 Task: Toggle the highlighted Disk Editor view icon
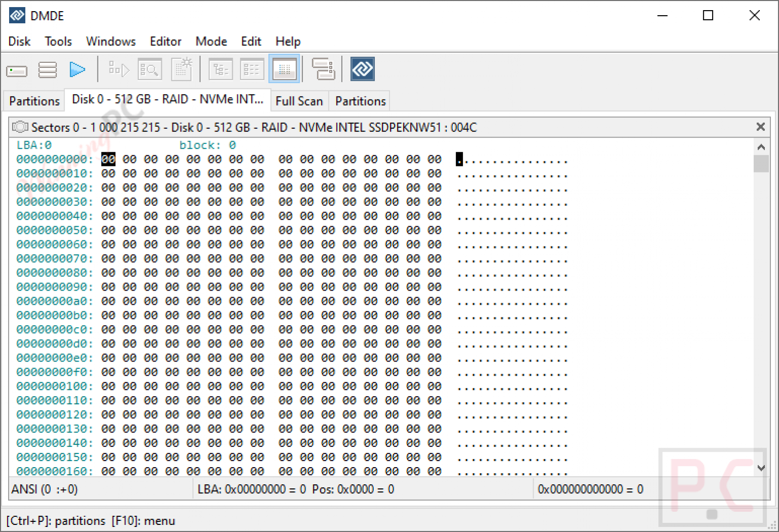tap(284, 69)
